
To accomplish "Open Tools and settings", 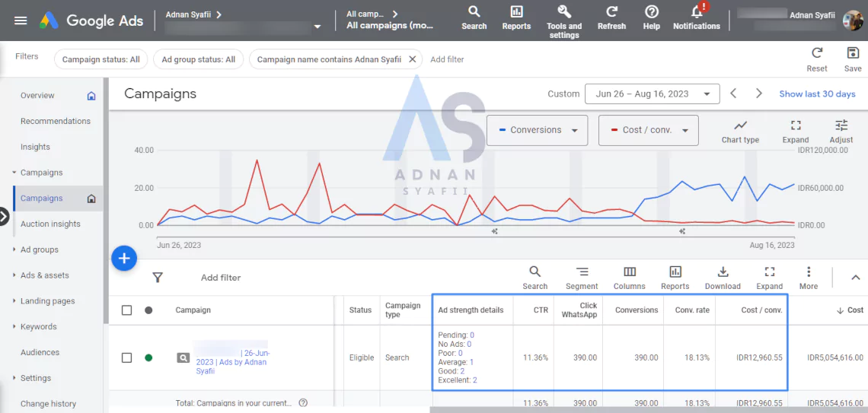I will click(564, 21).
